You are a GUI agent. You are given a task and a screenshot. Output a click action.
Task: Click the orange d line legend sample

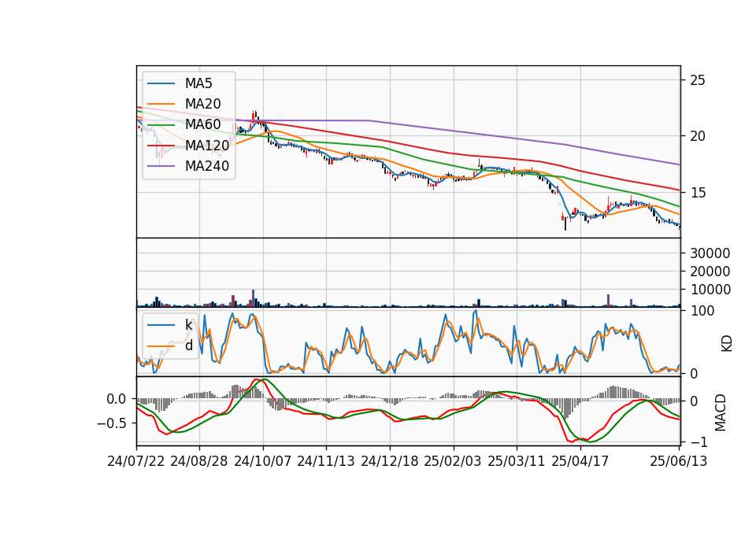(x=161, y=345)
